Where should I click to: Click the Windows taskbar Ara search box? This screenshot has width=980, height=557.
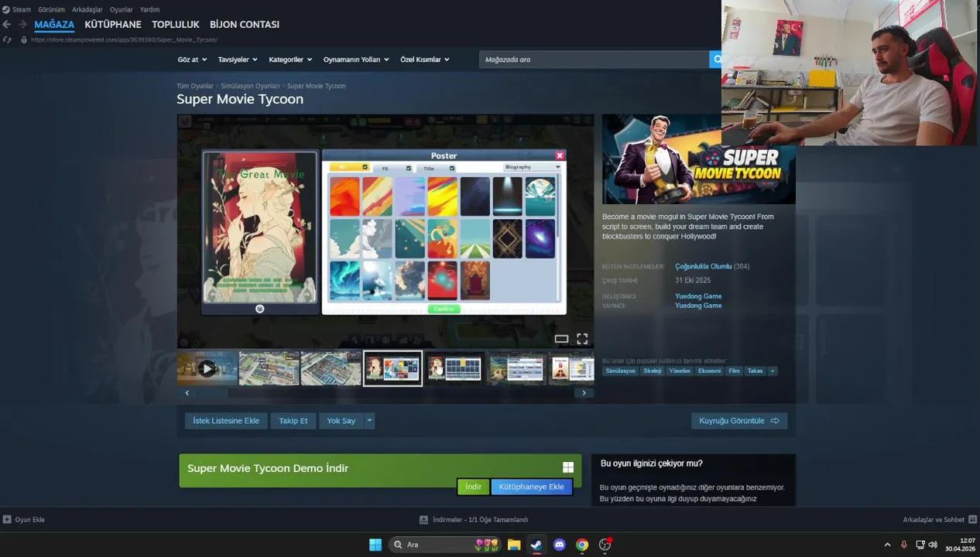446,545
